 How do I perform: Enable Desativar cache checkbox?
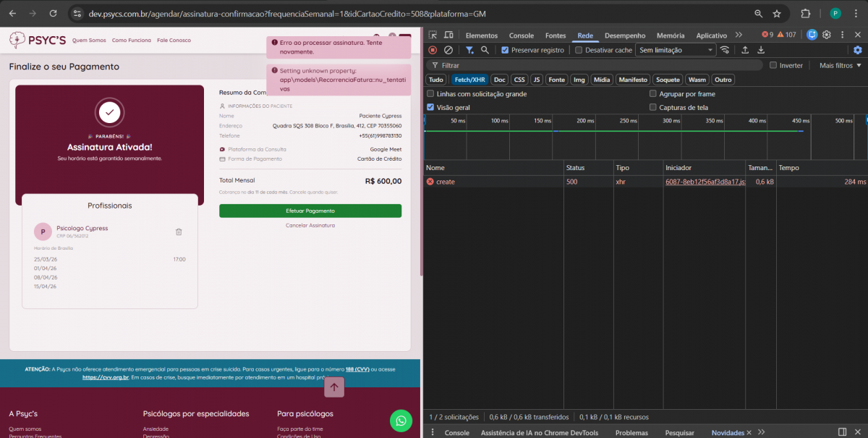coord(579,50)
